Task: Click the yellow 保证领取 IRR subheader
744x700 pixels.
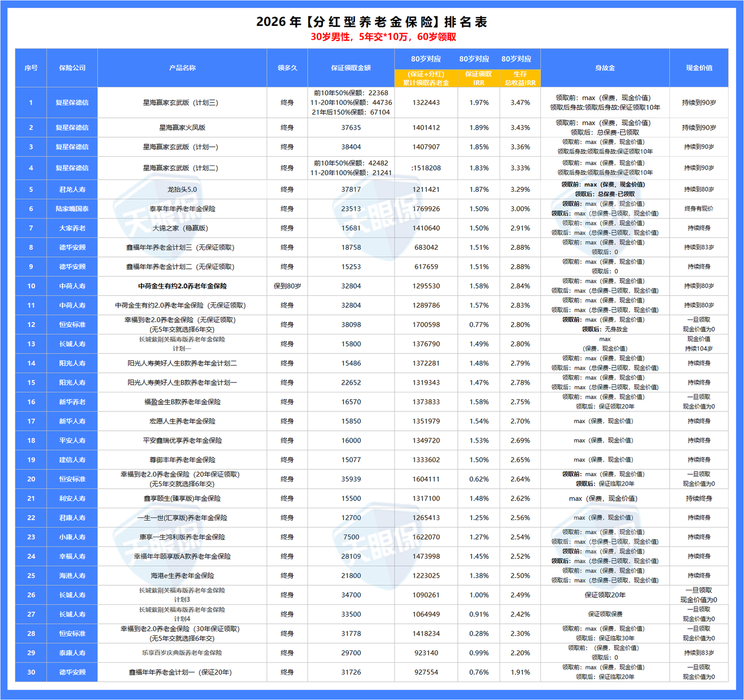Action: tap(478, 78)
